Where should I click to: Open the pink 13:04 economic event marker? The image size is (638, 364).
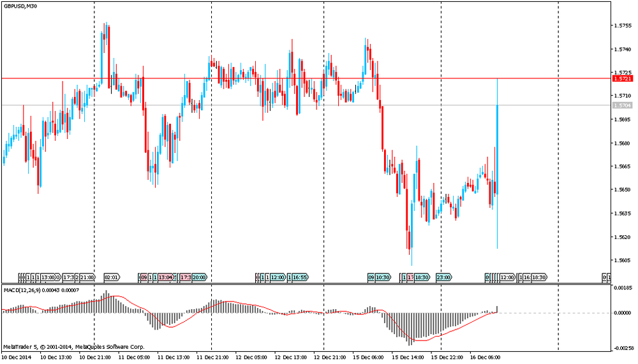click(x=165, y=278)
